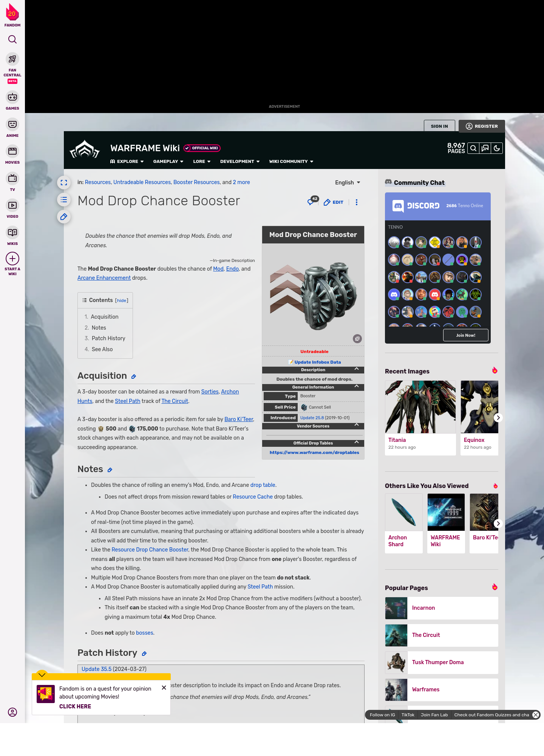
Task: Edit the Patch History section pencil icon
Action: [x=144, y=654]
